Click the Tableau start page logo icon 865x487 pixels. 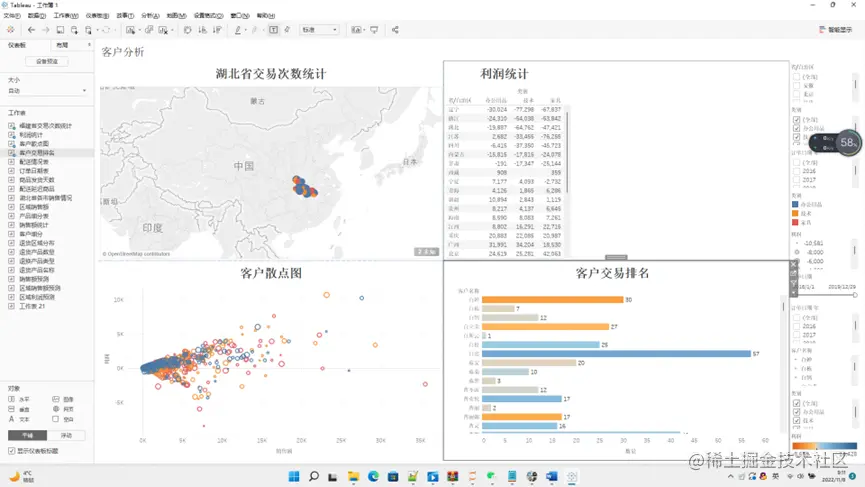[x=10, y=30]
